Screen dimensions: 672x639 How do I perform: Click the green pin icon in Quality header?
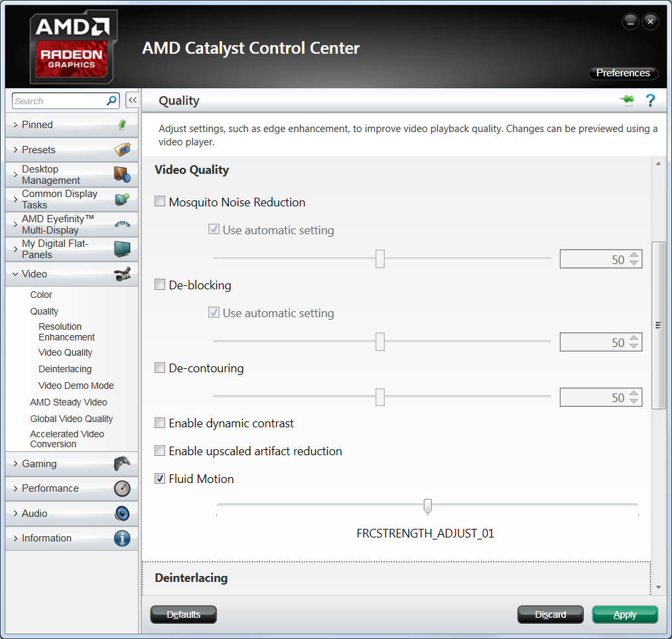(x=627, y=100)
